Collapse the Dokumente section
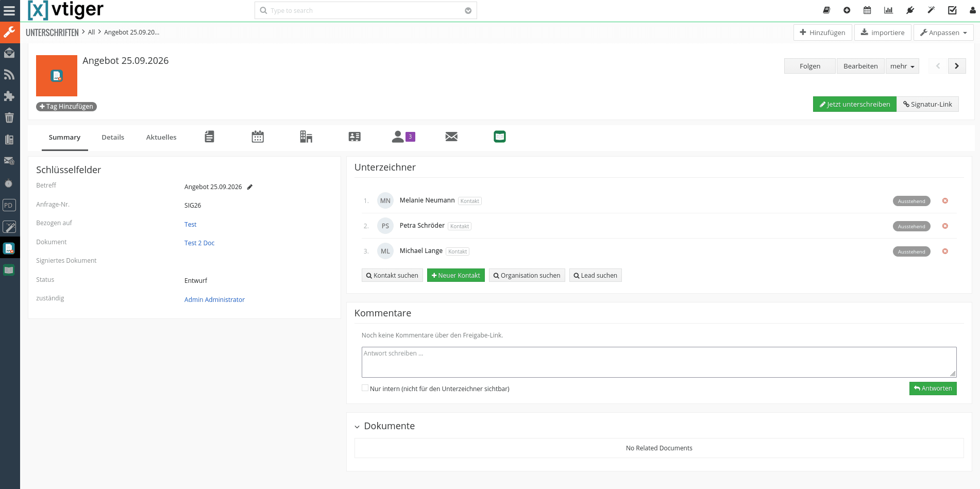This screenshot has width=980, height=489. point(357,427)
